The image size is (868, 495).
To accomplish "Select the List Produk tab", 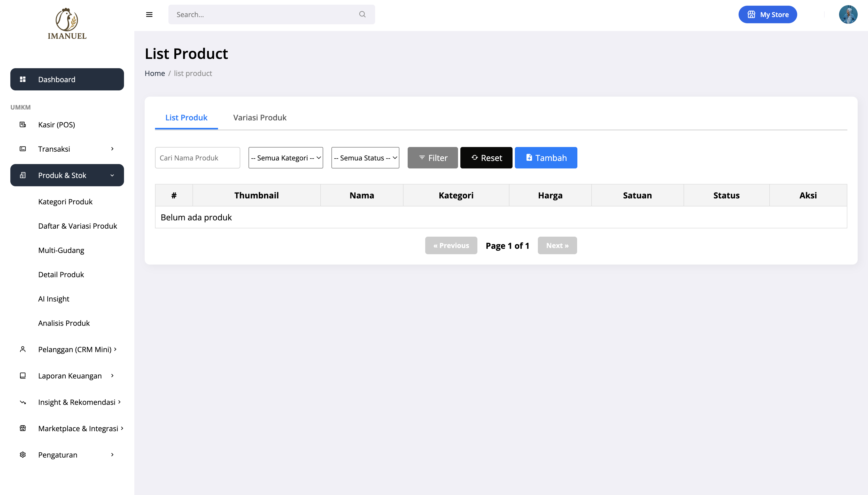I will 186,118.
